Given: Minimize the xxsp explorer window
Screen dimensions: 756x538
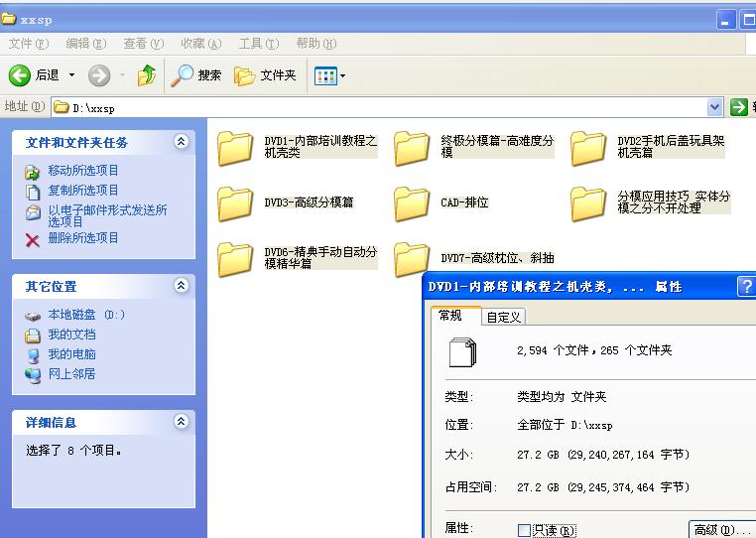Looking at the screenshot, I should point(726,20).
